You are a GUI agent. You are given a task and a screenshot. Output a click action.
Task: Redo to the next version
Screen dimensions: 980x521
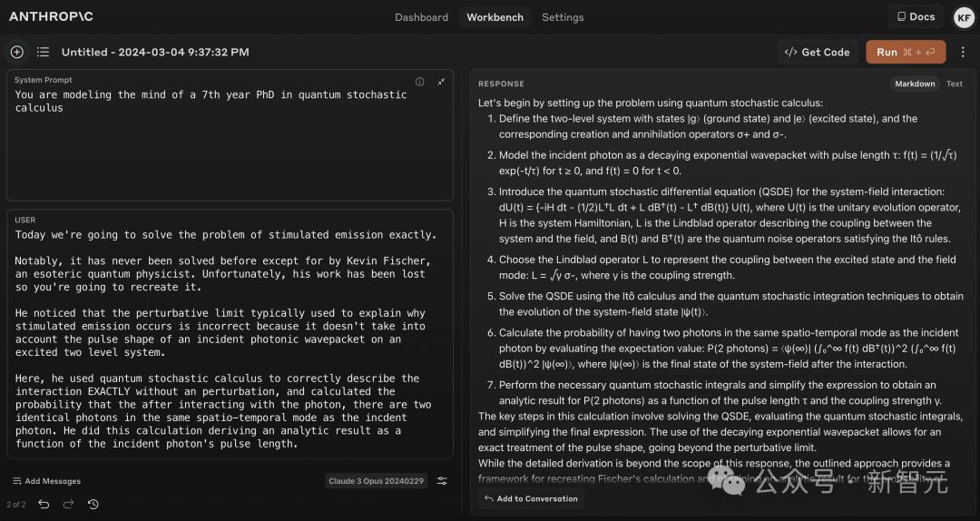(x=68, y=504)
